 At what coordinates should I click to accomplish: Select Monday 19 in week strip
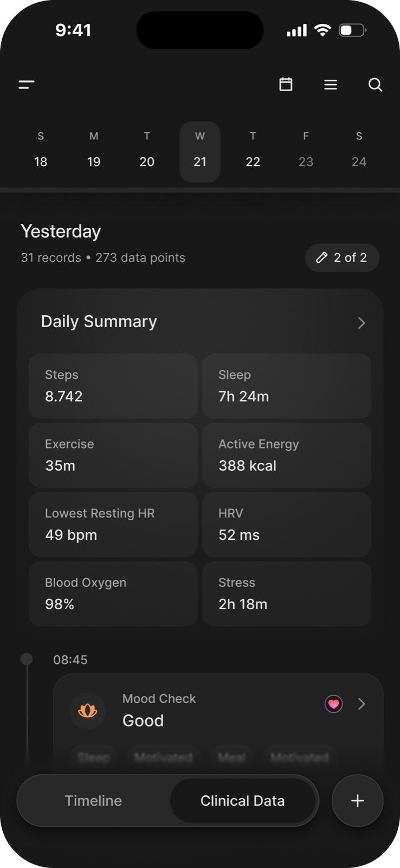click(94, 151)
